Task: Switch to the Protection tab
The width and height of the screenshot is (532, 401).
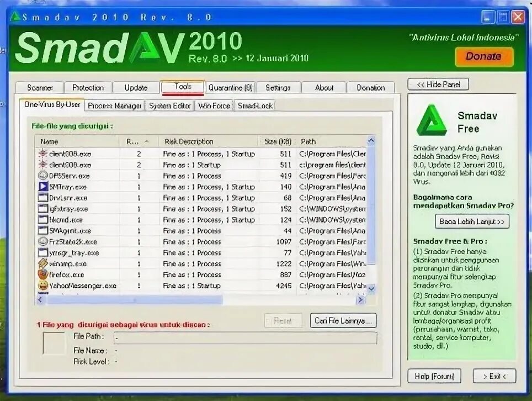Action: pos(88,88)
